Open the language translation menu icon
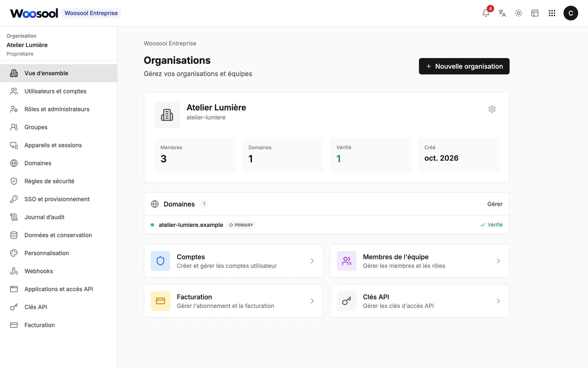 502,13
